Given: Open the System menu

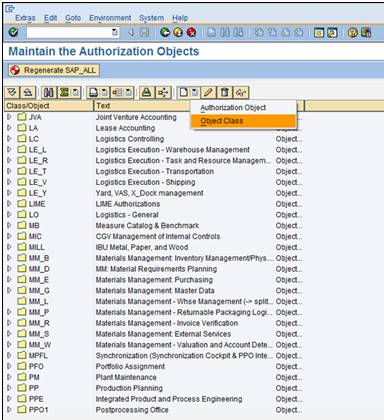Looking at the screenshot, I should click(x=151, y=18).
